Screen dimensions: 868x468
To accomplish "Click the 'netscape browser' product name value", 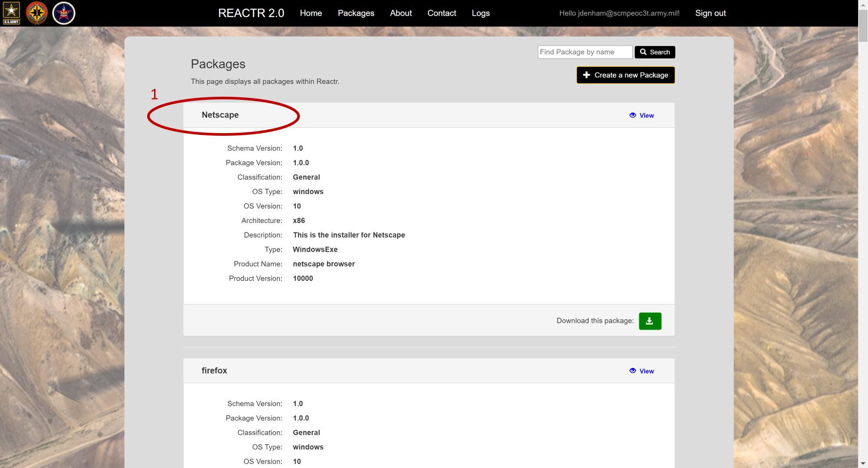I will pos(324,264).
